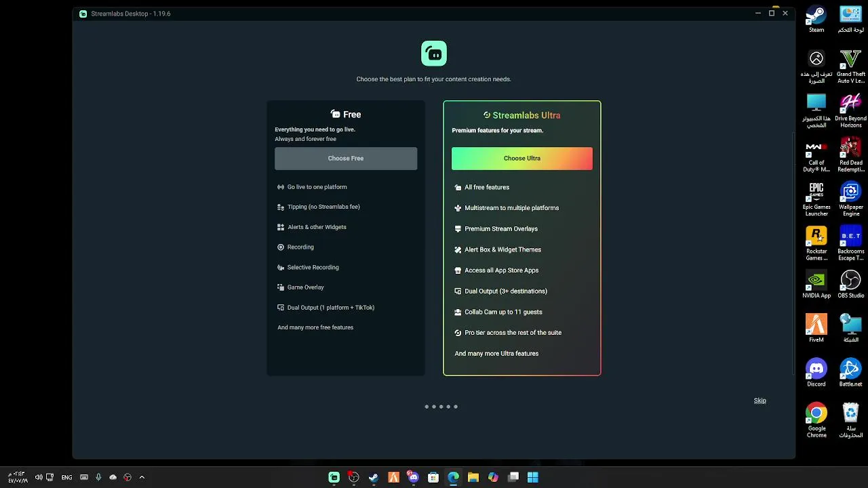This screenshot has width=868, height=488.
Task: Click the Free plan header icon
Action: 336,115
